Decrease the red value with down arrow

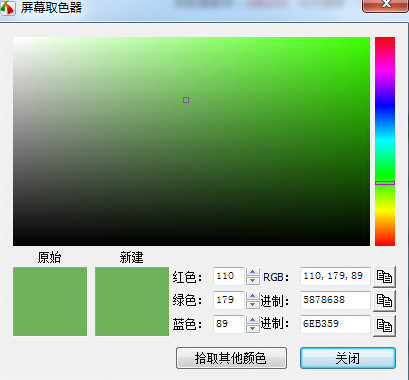click(x=253, y=281)
